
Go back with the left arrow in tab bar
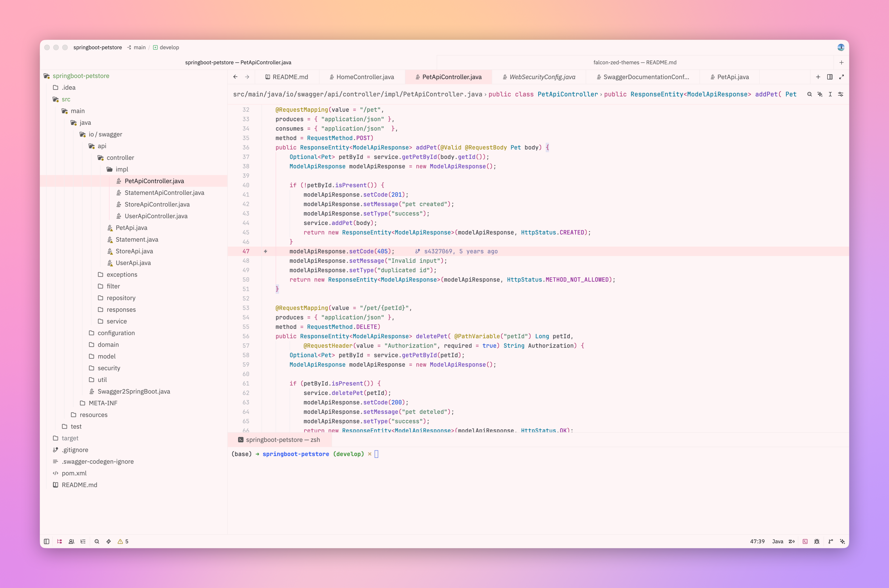[235, 77]
